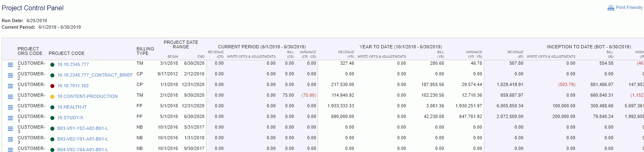Image resolution: width=644 pixels, height=152 pixels.
Task: Open project 10.10.2345.777_CONTRACT_BRIEF link
Action: (95, 75)
